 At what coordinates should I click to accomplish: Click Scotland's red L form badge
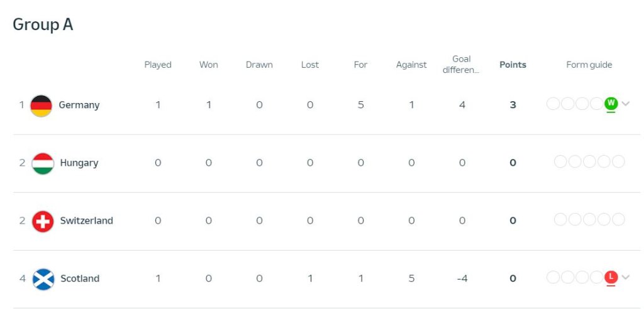coord(611,278)
